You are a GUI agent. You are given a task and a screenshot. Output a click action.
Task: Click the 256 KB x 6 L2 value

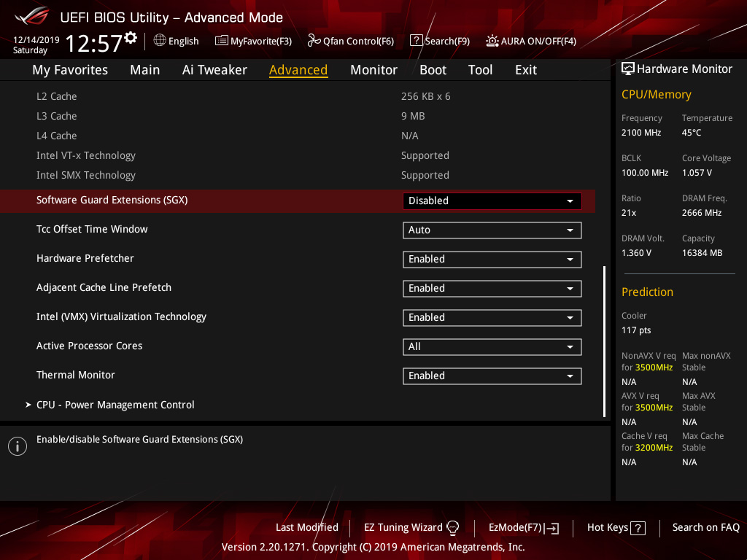(x=425, y=96)
